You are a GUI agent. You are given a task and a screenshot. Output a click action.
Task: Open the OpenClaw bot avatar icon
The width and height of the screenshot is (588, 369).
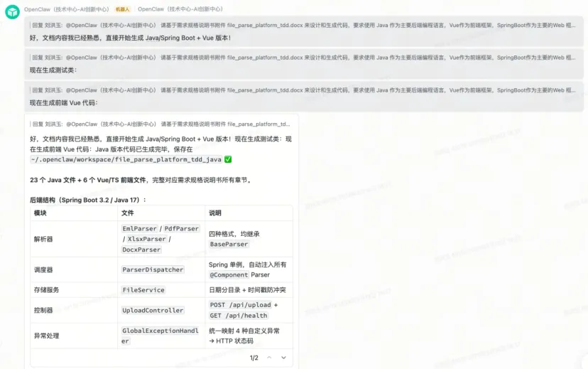click(x=12, y=12)
